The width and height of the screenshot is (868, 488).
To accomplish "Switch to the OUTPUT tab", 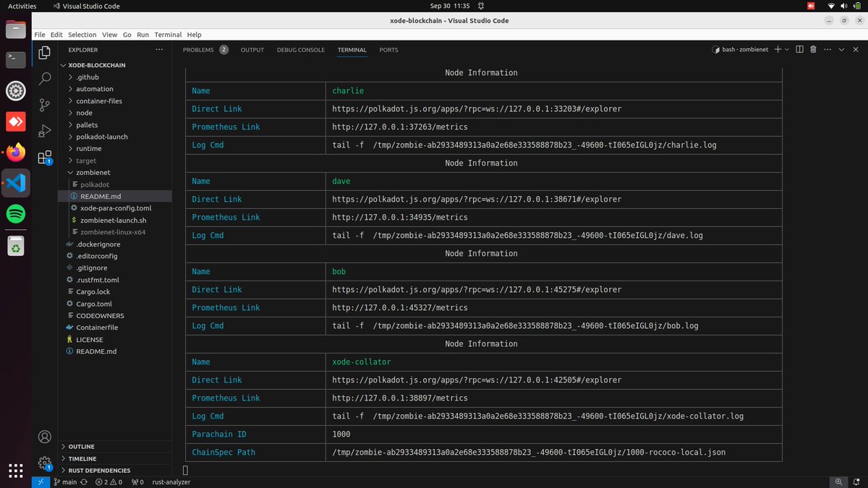I will (252, 49).
